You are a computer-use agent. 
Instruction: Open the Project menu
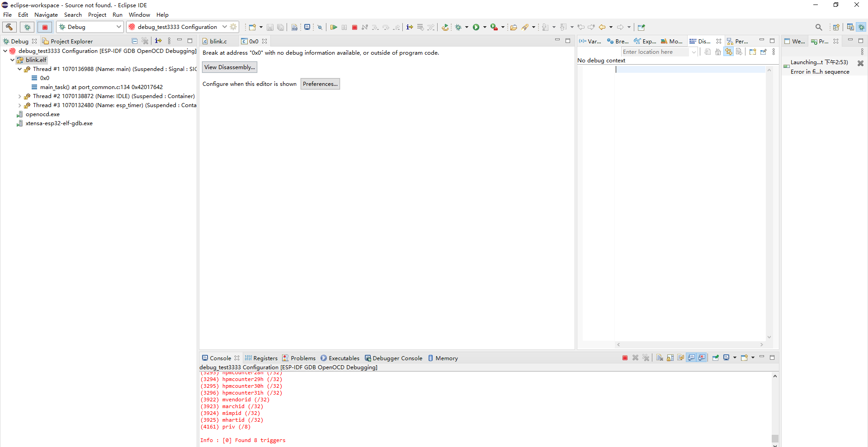pyautogui.click(x=97, y=15)
